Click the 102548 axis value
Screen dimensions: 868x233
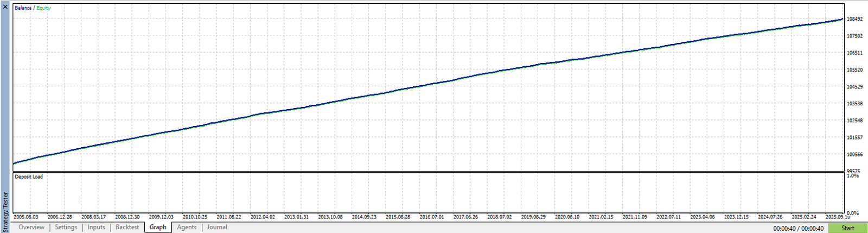[x=854, y=121]
